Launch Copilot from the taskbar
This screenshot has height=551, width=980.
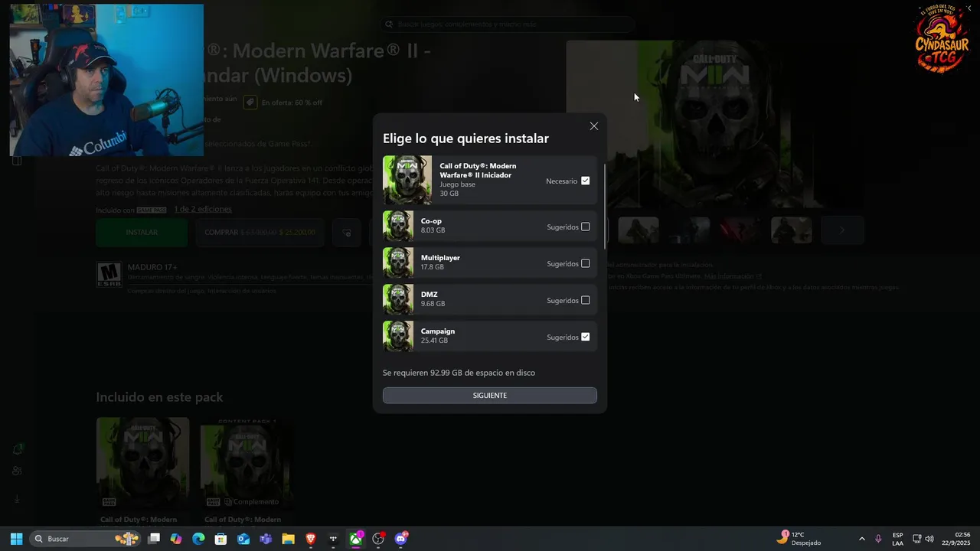(x=176, y=539)
